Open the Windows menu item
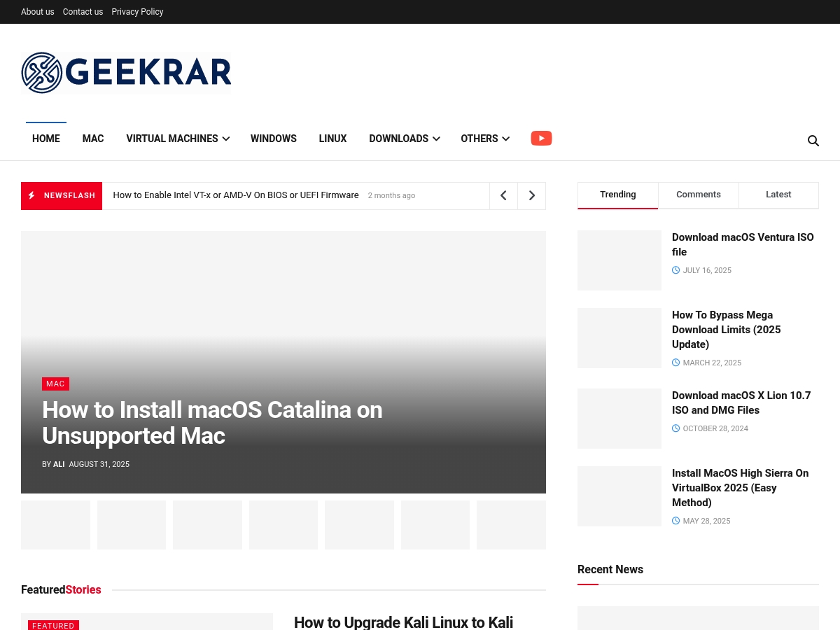This screenshot has width=840, height=630. click(x=274, y=139)
